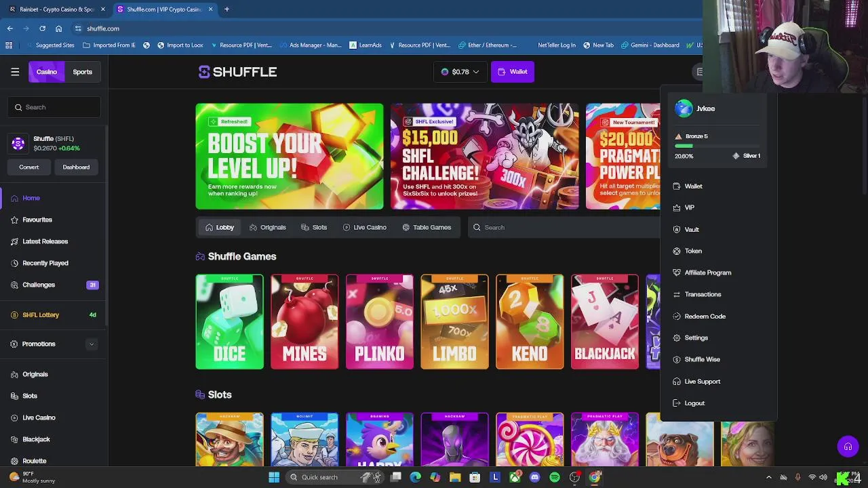Click Bronze 5 VIP progress bar
Screen dimensions: 868x488
pos(717,146)
